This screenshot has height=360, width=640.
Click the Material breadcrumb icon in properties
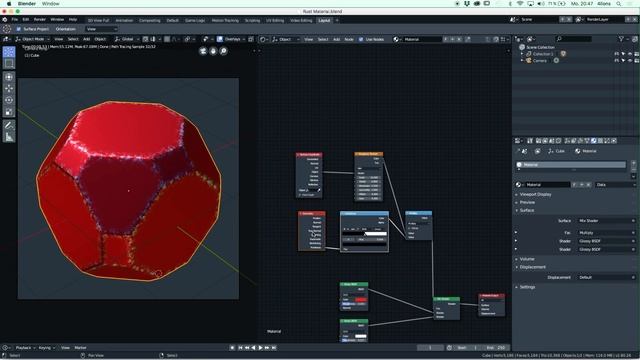(x=578, y=151)
